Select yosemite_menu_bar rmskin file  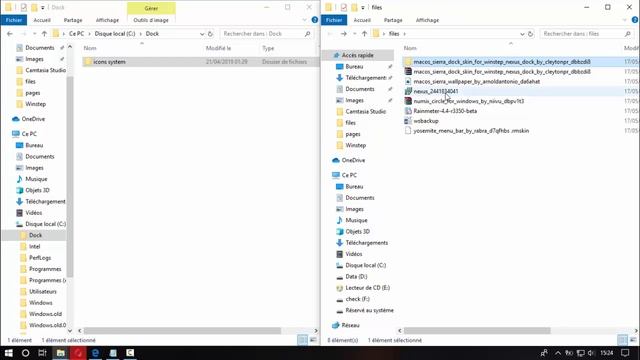(471, 131)
